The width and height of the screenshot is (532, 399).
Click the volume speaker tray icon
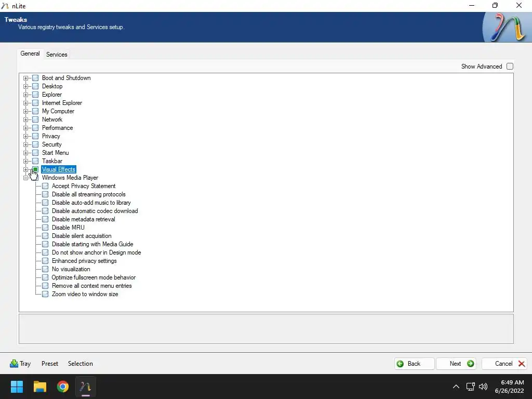click(x=483, y=387)
